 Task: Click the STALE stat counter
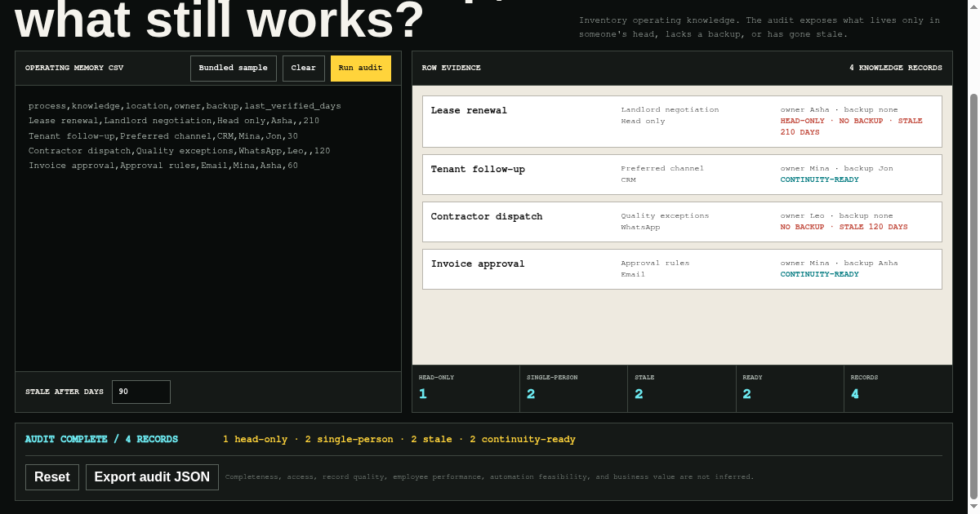(682, 388)
